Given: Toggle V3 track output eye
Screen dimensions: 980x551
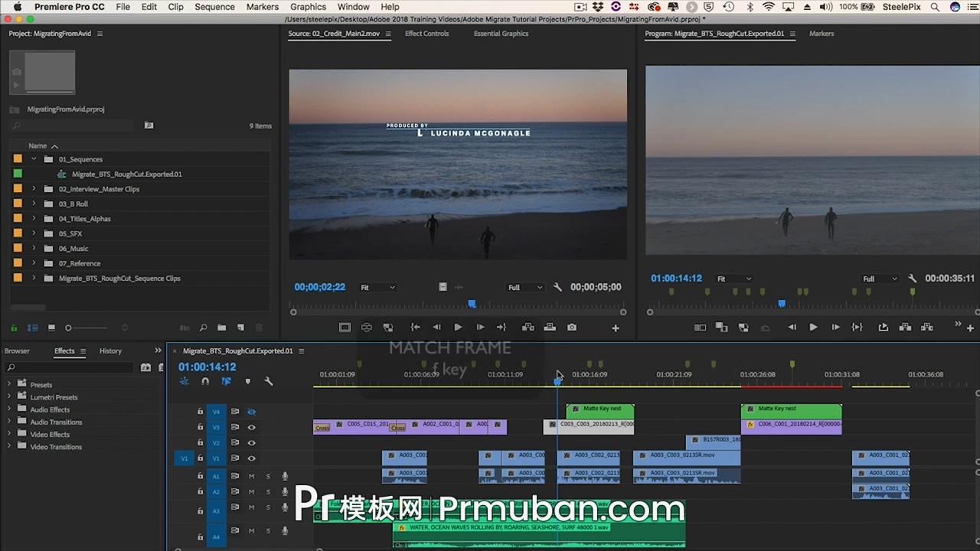Looking at the screenshot, I should [251, 427].
